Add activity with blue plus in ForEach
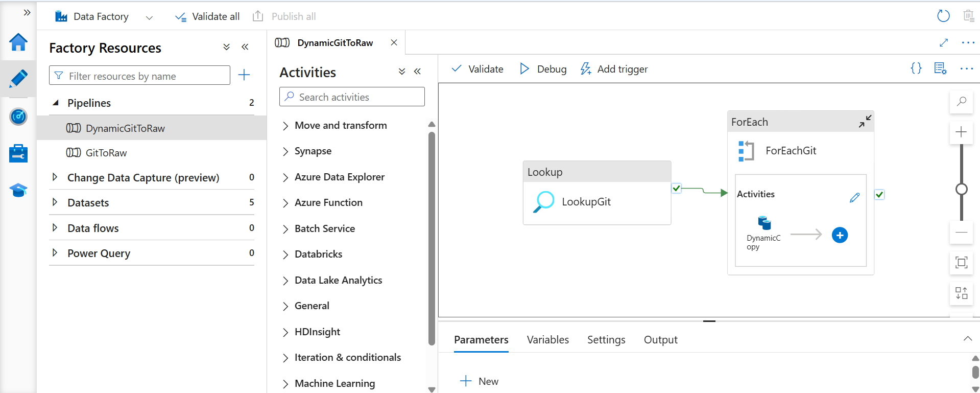980x393 pixels. point(840,235)
